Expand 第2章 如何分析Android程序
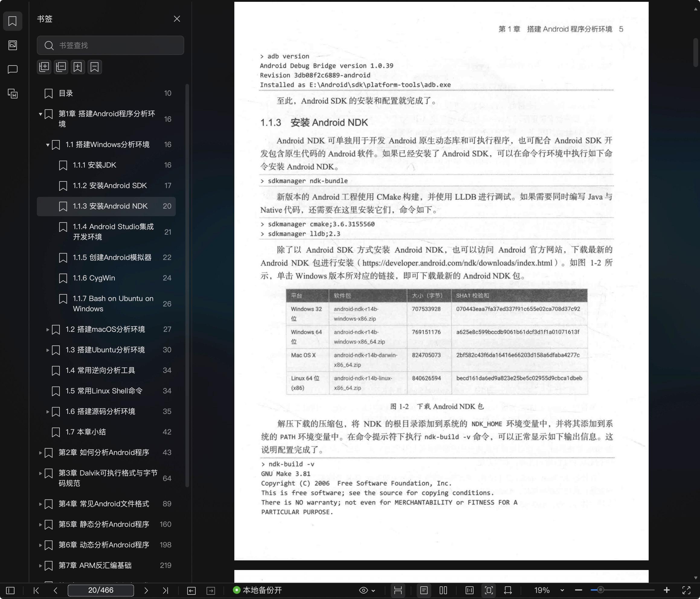Screen dimensions: 700x599 click(40, 453)
